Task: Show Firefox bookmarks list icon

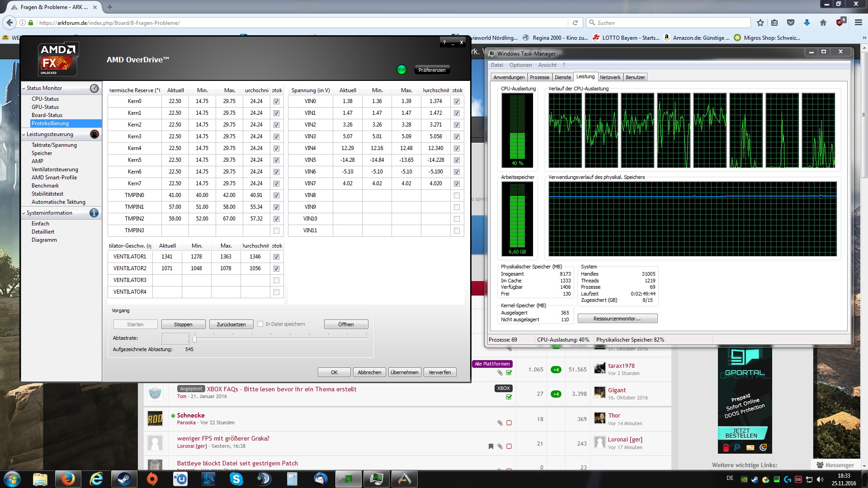Action: pyautogui.click(x=774, y=23)
